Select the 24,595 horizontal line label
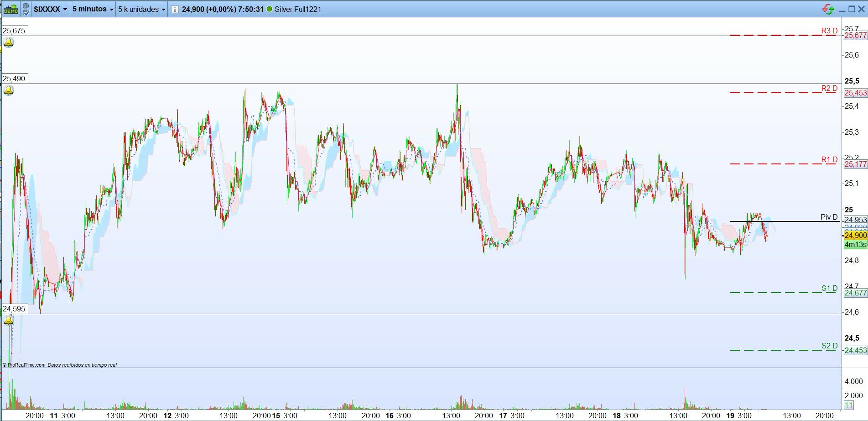This screenshot has width=868, height=421. pos(14,309)
